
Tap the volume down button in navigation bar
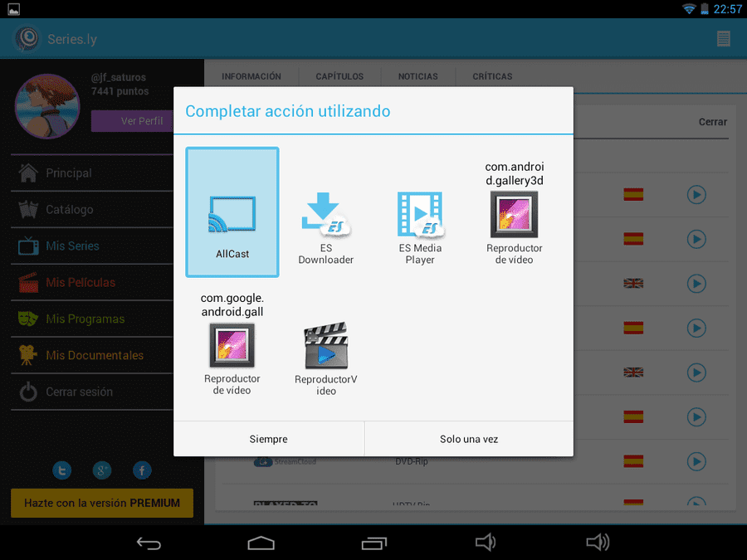pyautogui.click(x=486, y=543)
